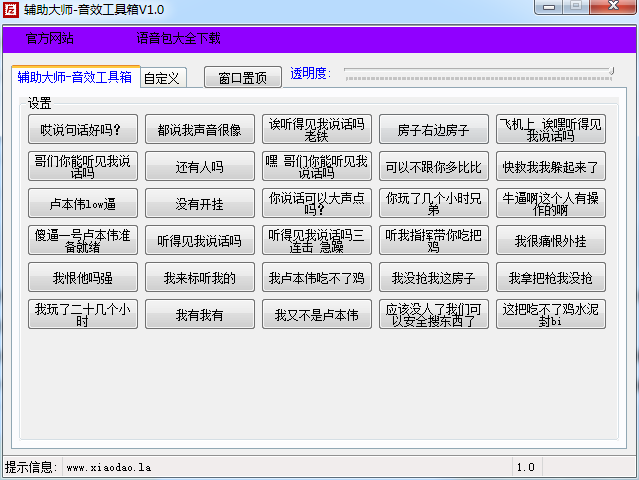Viewport: 639px width, 480px height.
Task: Click the 我又不是卢本伟 button
Action: (317, 315)
